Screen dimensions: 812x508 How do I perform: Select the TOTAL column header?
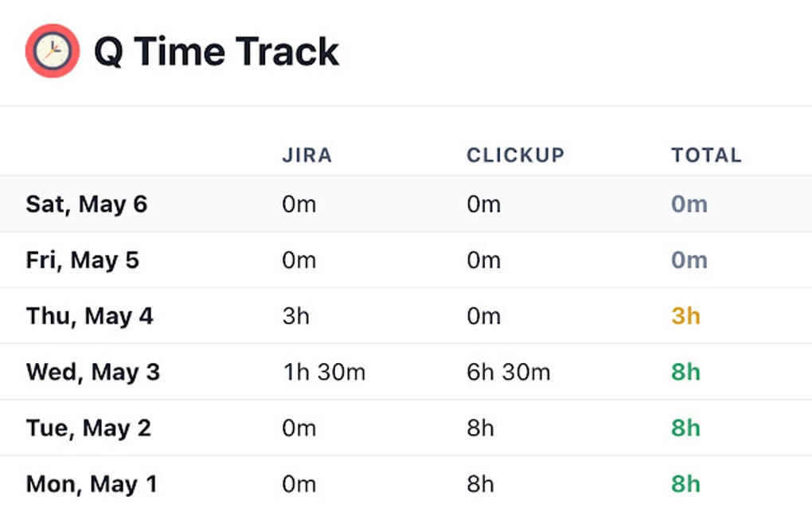tap(705, 155)
